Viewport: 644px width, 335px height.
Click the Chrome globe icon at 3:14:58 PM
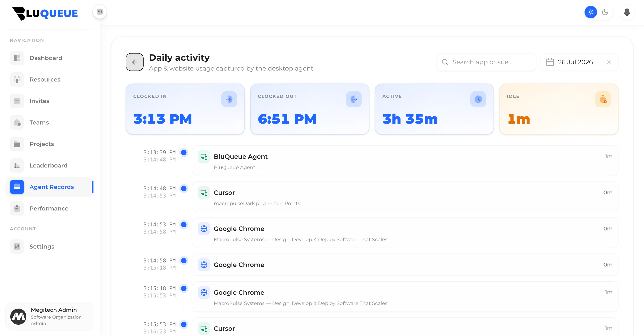click(x=204, y=265)
